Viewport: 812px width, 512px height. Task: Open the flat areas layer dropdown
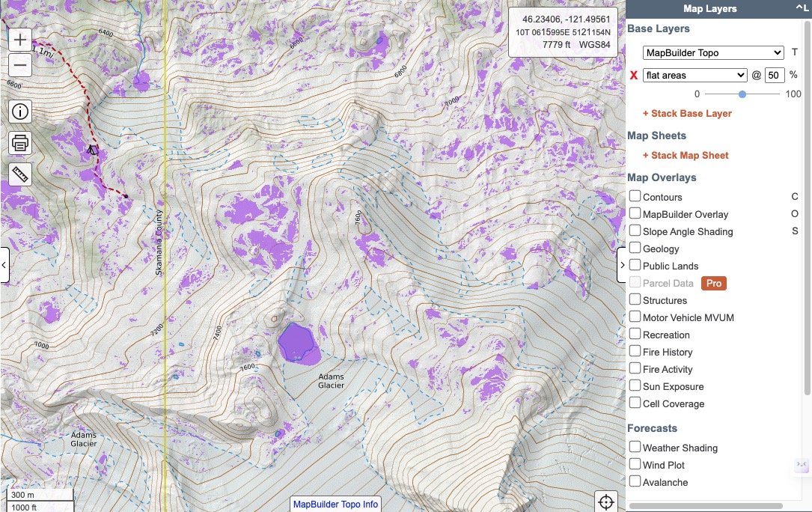pyautogui.click(x=695, y=75)
